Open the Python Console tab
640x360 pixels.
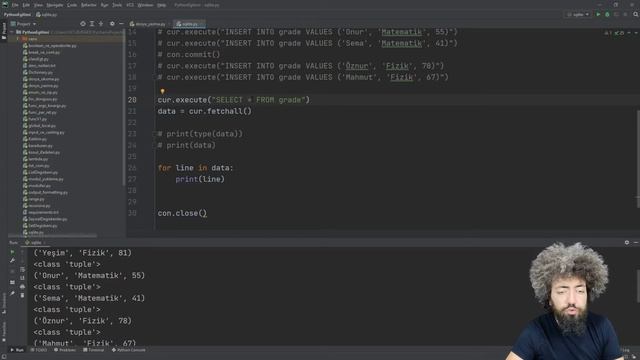[129, 350]
